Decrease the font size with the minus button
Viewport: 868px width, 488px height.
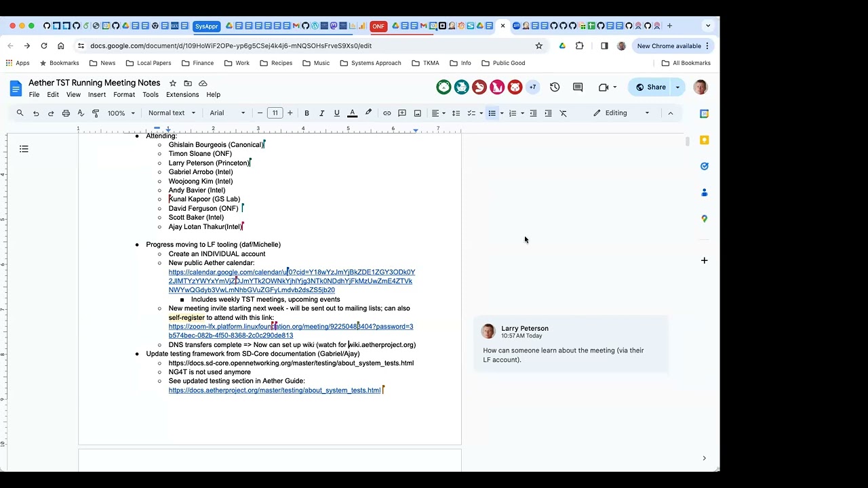[x=260, y=113]
